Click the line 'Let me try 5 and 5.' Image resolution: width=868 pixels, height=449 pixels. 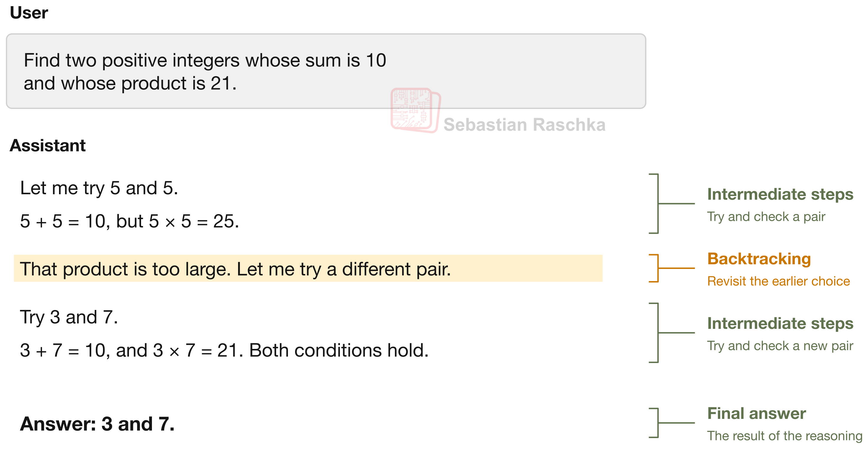coord(99,188)
